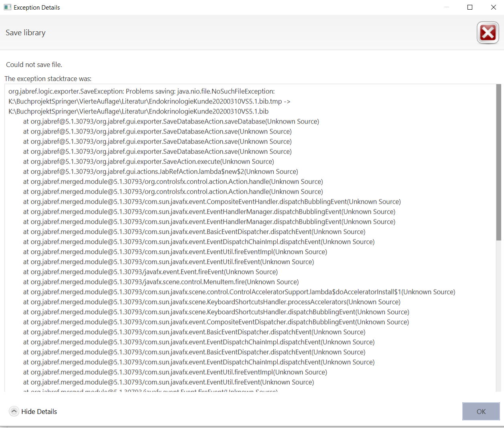Click the line ending EndokrinologieKunde20200310VS5.1.bib

click(138, 112)
